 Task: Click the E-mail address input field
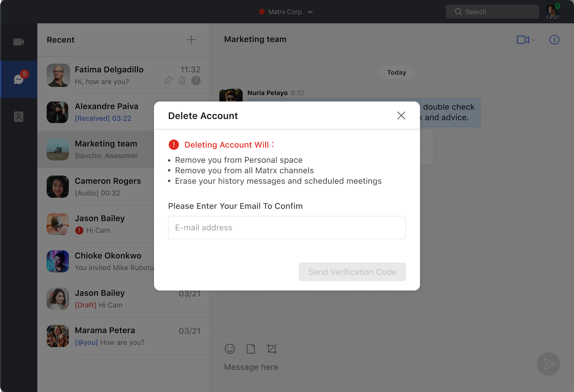(x=287, y=228)
